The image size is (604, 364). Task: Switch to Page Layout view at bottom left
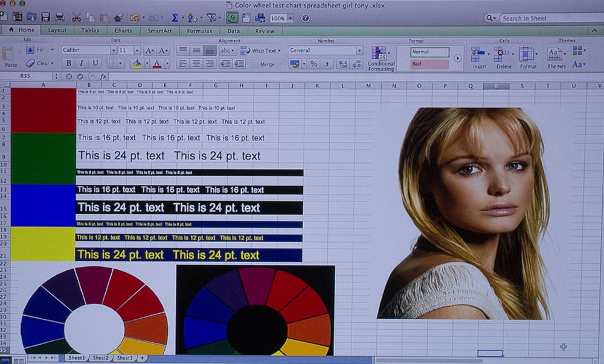(18, 361)
